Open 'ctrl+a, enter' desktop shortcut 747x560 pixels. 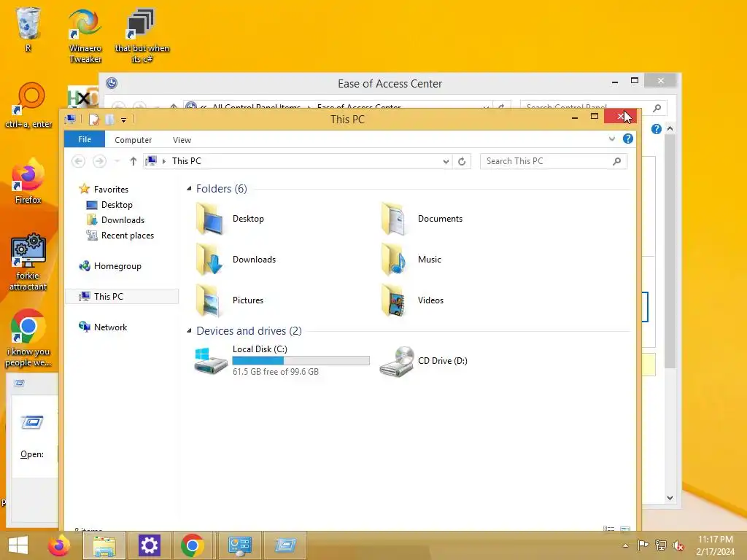pos(28,105)
